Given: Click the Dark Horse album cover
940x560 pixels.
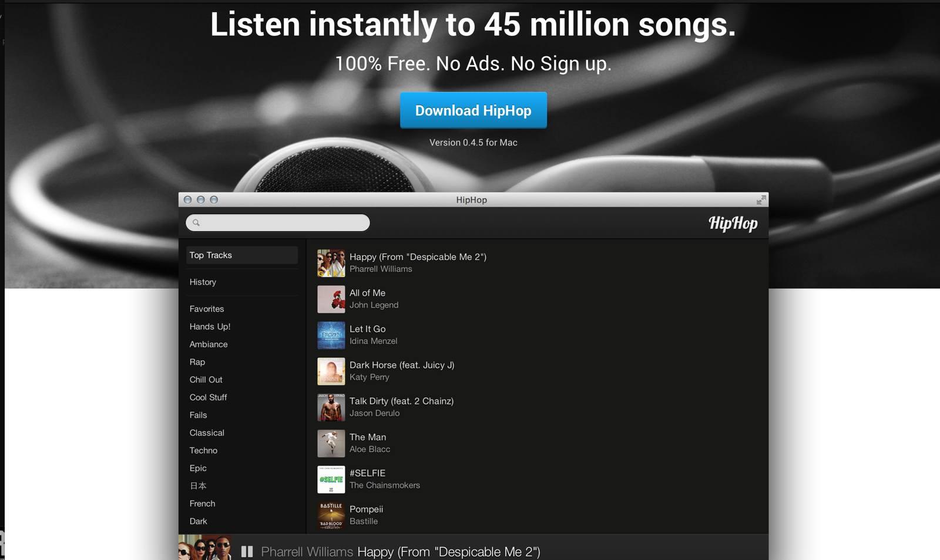Looking at the screenshot, I should 331,372.
